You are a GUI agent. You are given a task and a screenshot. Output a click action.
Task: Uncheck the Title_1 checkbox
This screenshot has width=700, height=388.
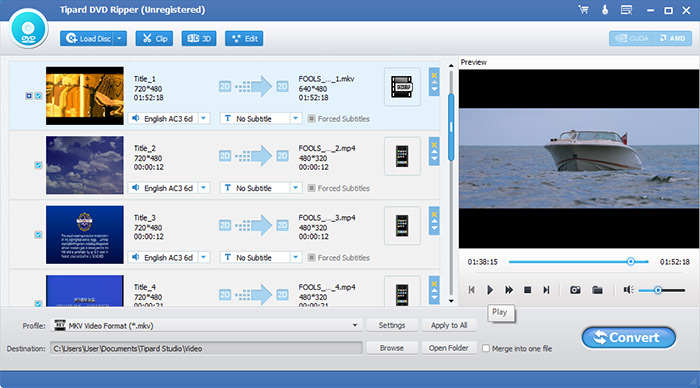pos(38,96)
